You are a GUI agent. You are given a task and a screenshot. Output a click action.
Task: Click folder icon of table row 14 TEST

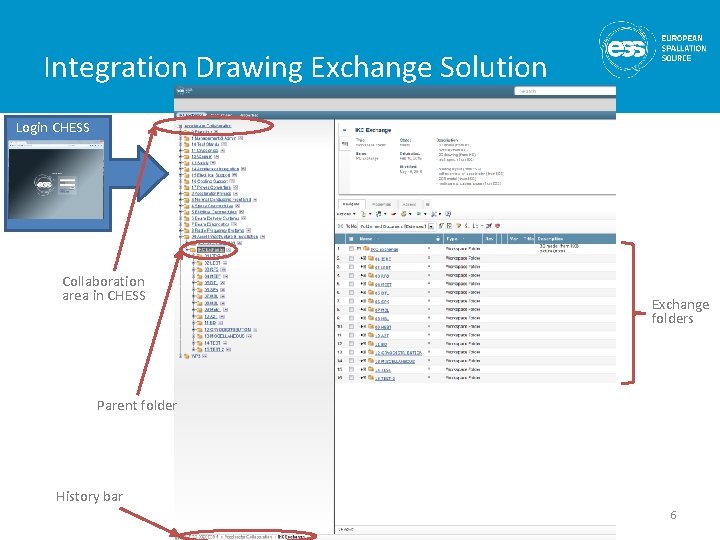371,369
